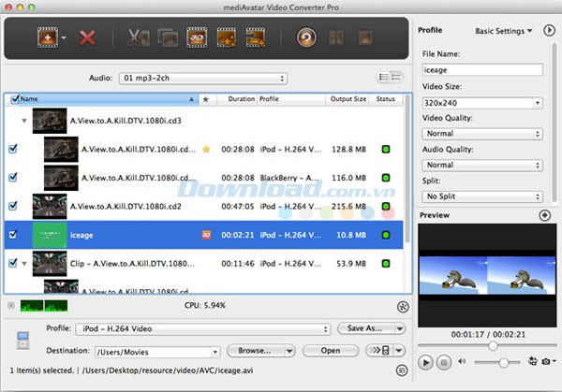
Task: Click the log icon in status bar
Action: coord(402,370)
